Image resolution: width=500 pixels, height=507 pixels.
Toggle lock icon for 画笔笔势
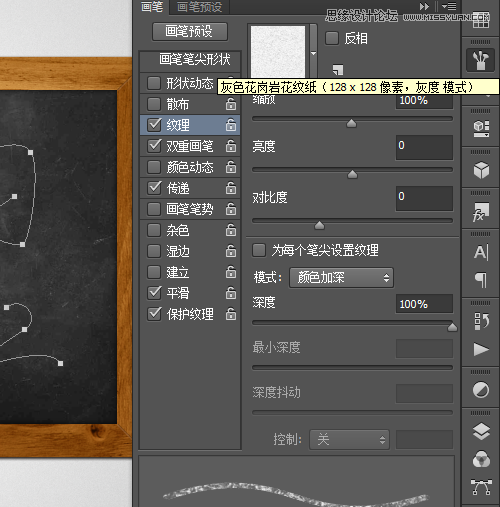[231, 209]
